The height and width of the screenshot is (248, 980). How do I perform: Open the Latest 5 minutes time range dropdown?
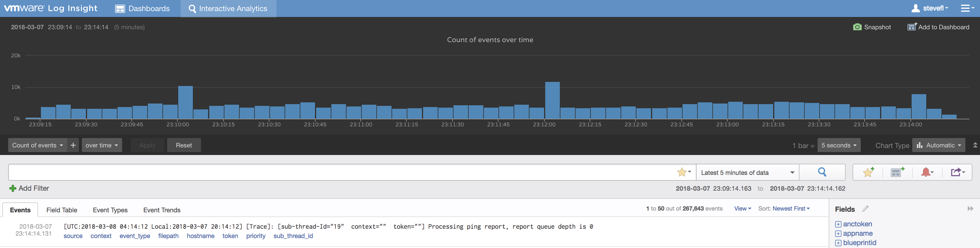point(747,173)
